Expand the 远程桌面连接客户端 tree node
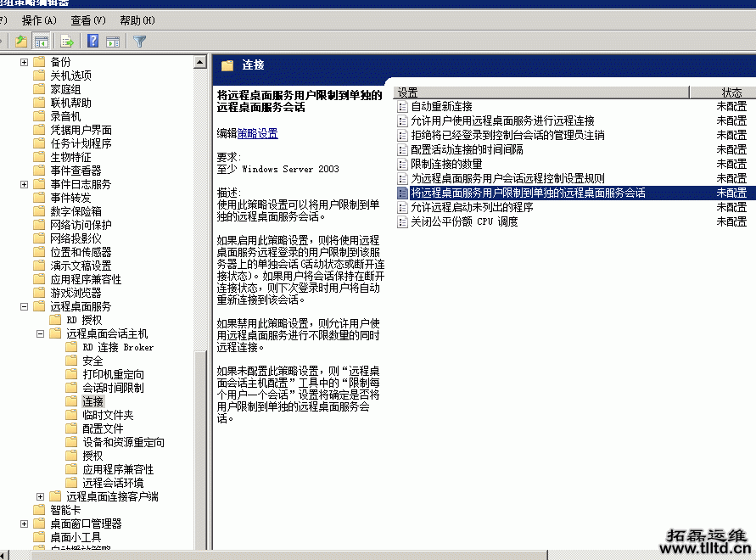Screen dimensions: 756x560 (38, 496)
